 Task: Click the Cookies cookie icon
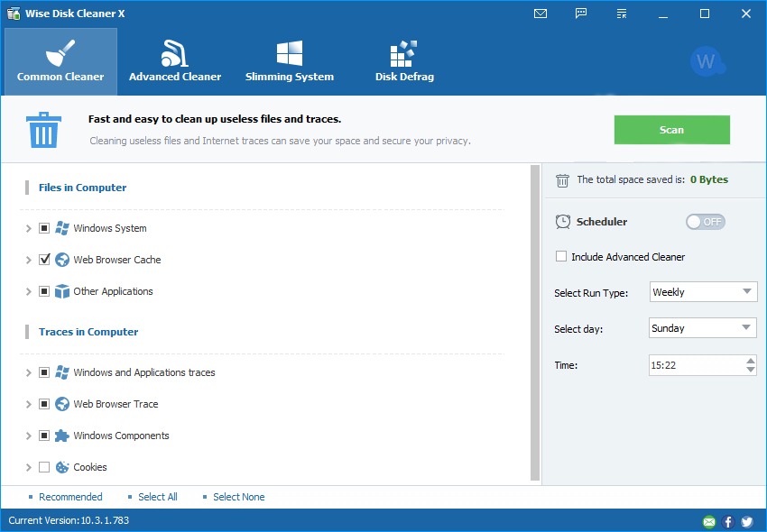pyautogui.click(x=62, y=467)
